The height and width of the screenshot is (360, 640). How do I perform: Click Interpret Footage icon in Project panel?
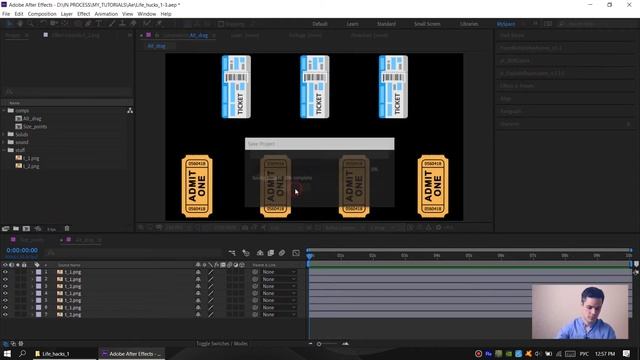point(6,229)
